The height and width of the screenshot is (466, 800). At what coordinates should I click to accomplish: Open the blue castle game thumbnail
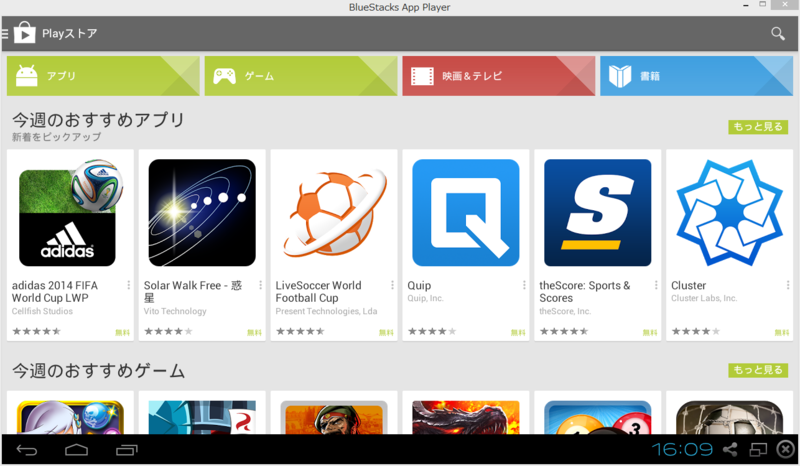click(x=202, y=417)
